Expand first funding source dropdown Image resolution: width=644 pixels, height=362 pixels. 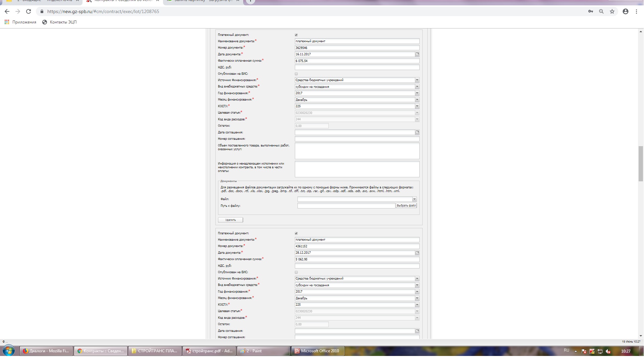pos(417,80)
